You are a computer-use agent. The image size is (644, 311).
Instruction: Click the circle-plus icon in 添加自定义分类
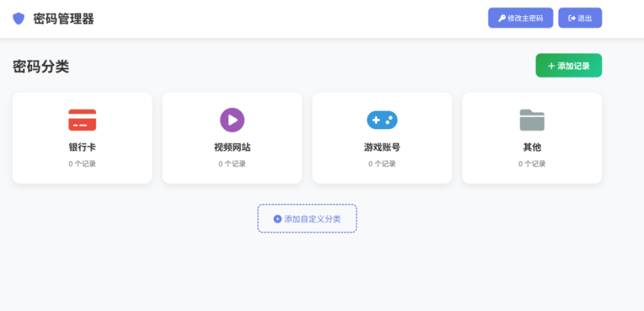coord(278,219)
